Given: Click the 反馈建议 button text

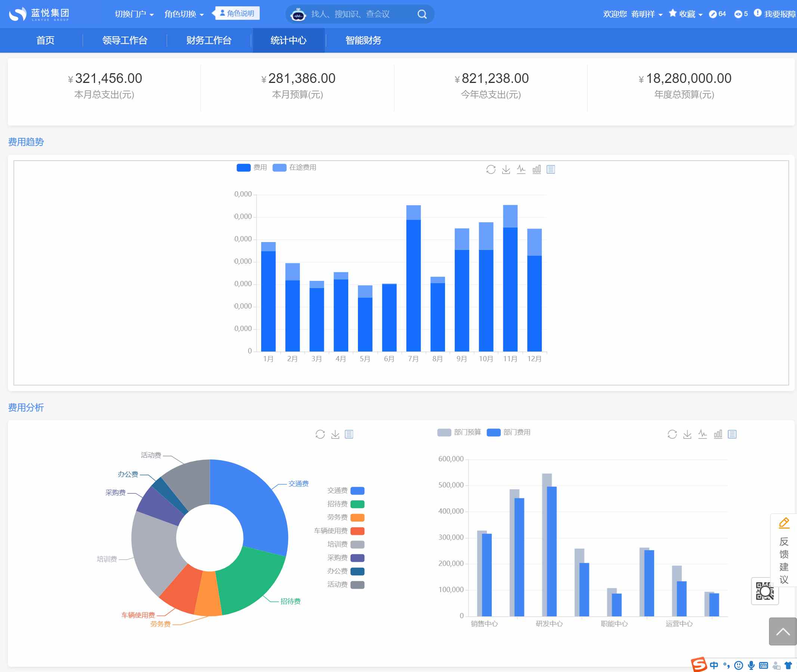Looking at the screenshot, I should pos(784,560).
